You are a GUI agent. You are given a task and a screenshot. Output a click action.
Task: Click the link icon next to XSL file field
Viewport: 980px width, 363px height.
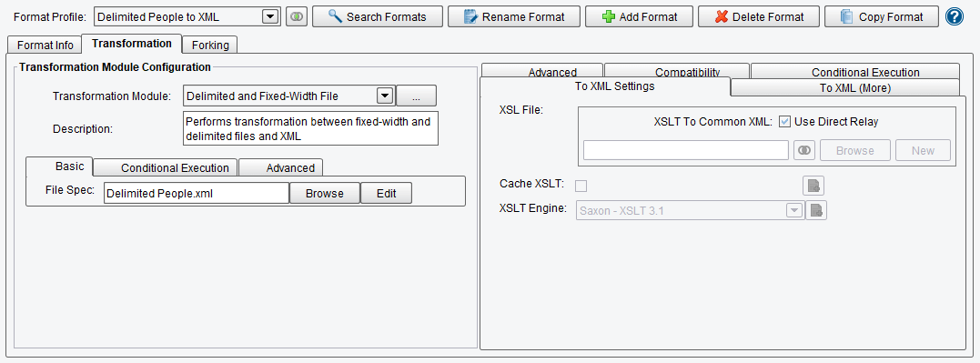pyautogui.click(x=804, y=151)
